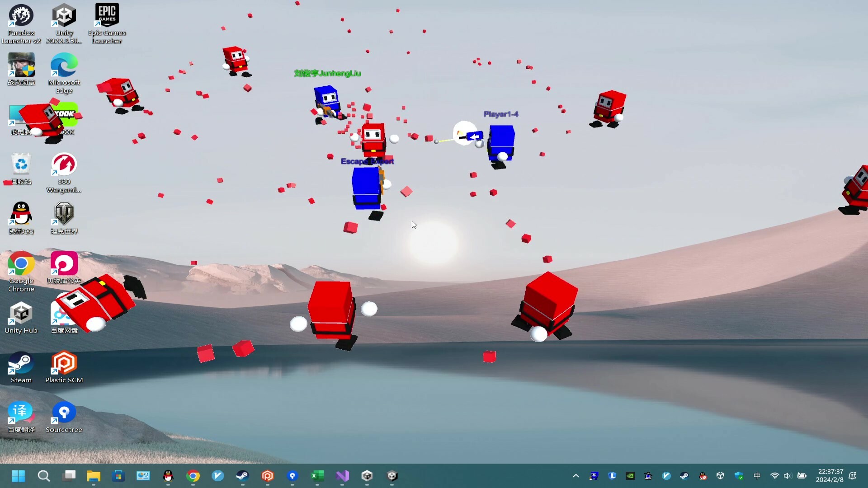Open the Windows Start menu

point(18,476)
